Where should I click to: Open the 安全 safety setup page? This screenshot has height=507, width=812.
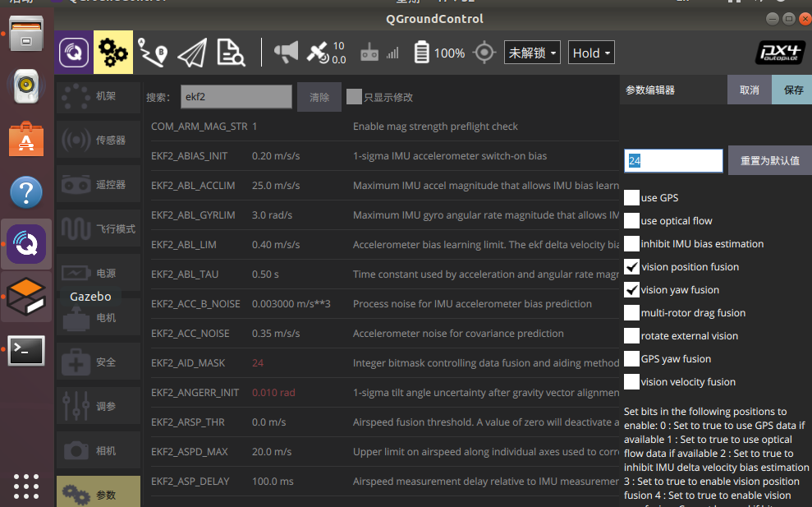98,362
